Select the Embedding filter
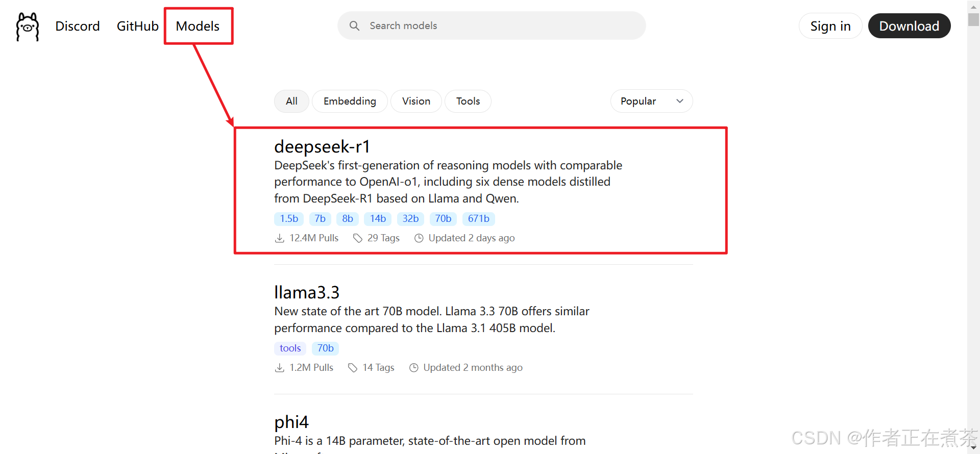 point(350,101)
